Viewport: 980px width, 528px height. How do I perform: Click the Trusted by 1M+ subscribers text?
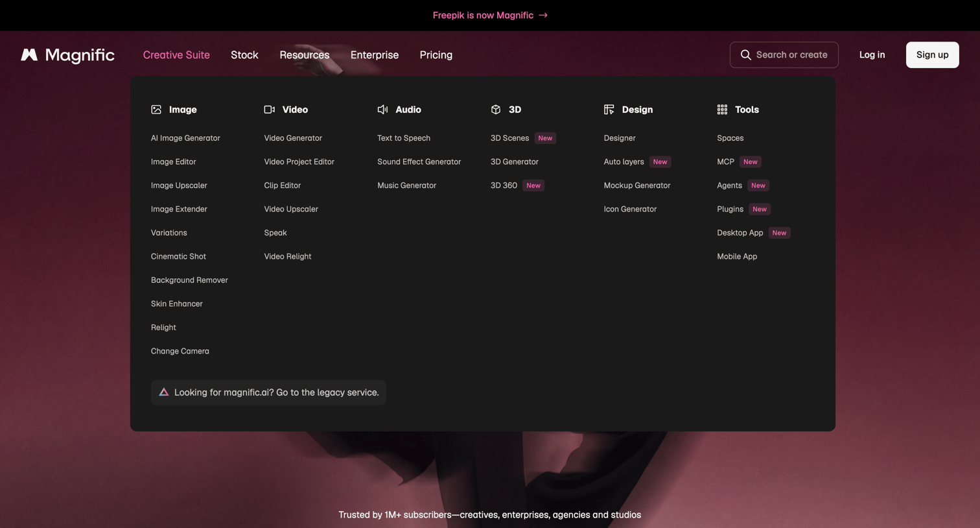pos(489,515)
